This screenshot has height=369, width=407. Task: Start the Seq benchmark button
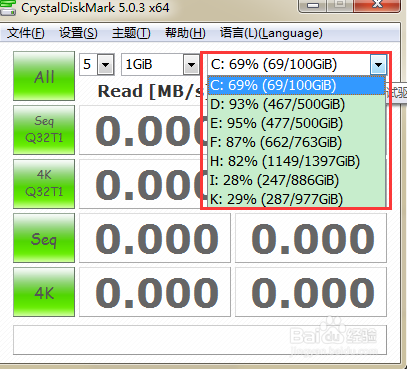coord(44,238)
